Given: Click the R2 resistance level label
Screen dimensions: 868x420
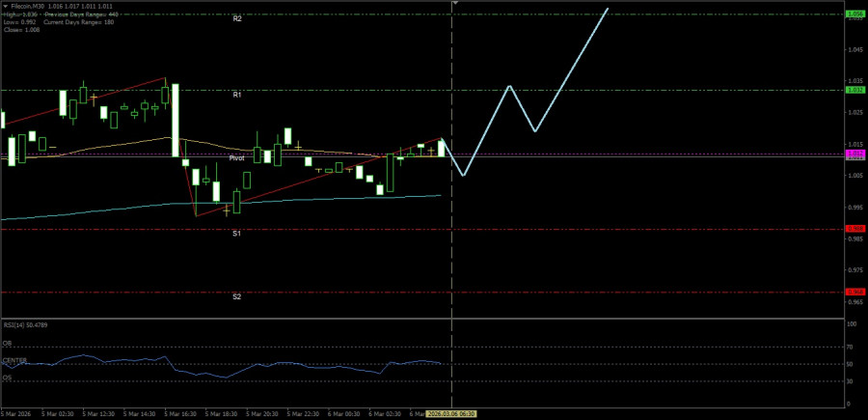Looking at the screenshot, I should pos(236,18).
